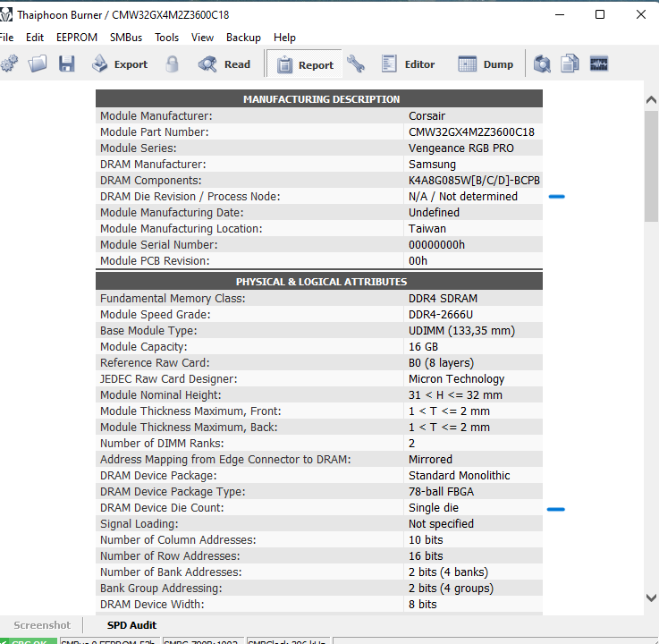Image resolution: width=659 pixels, height=644 pixels.
Task: Click the '16 bits' row addresses value
Action: point(426,556)
